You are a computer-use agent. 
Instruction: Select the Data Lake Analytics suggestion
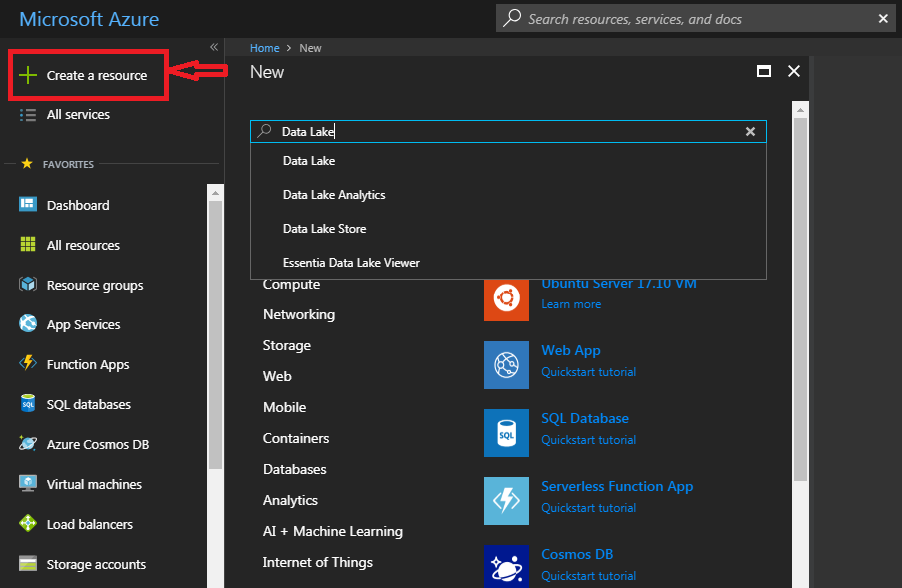coord(508,195)
